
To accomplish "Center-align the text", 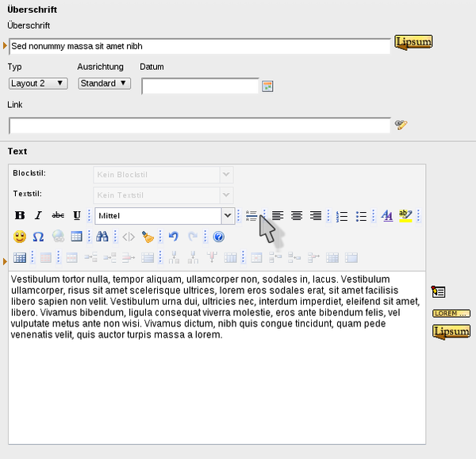I will [297, 215].
